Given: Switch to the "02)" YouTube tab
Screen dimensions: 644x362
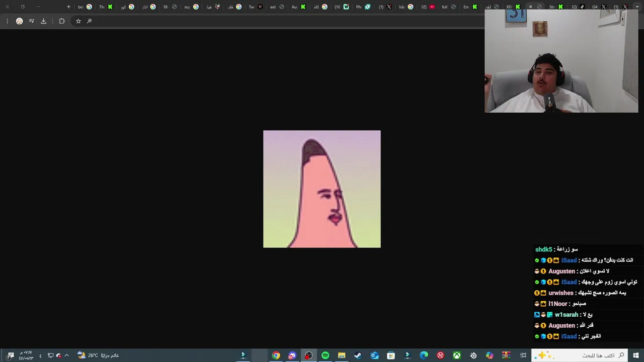Looking at the screenshot, I should point(428,7).
